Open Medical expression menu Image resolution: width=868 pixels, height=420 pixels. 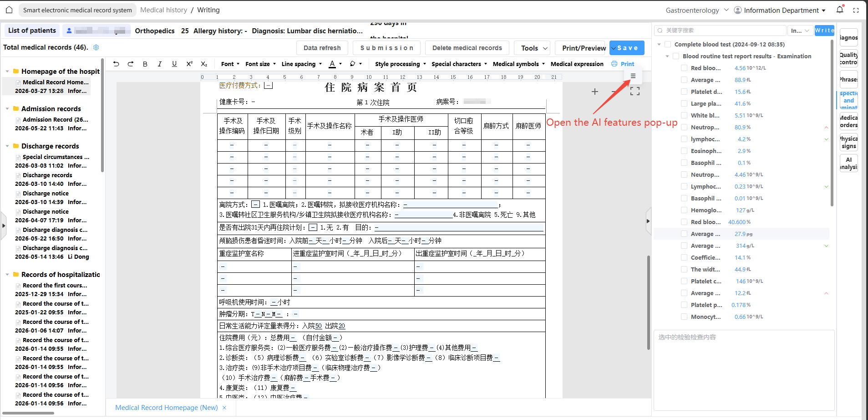click(x=577, y=64)
